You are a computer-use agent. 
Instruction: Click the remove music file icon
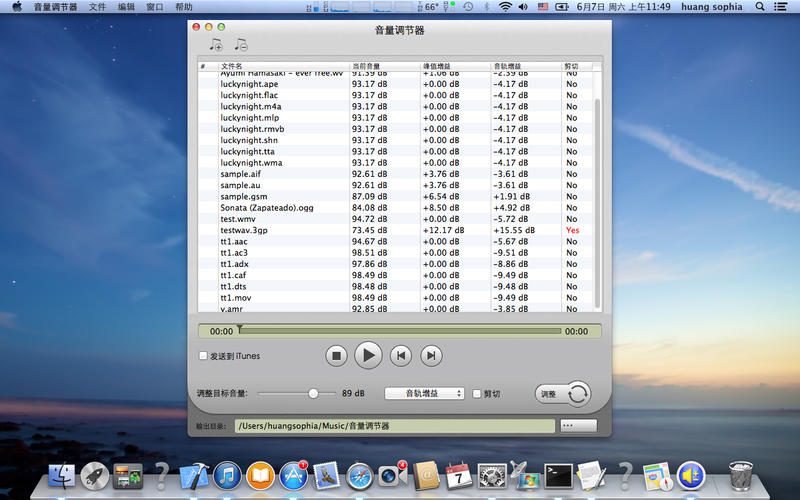coord(240,45)
